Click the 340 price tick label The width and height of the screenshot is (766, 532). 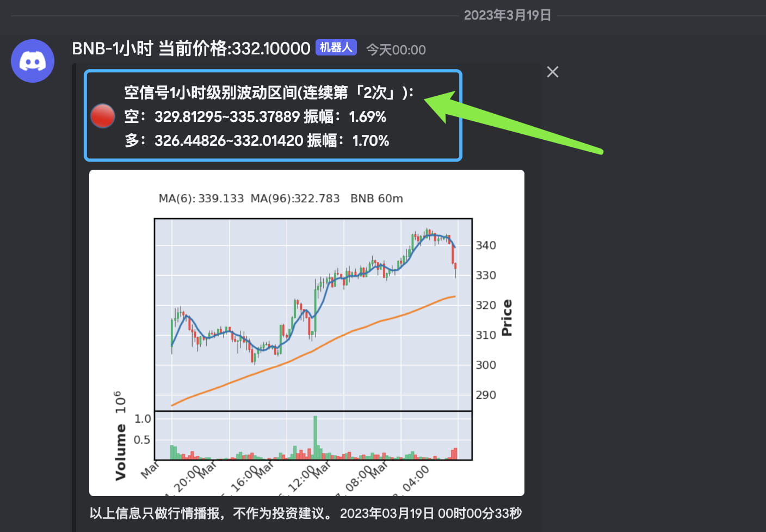click(x=486, y=245)
